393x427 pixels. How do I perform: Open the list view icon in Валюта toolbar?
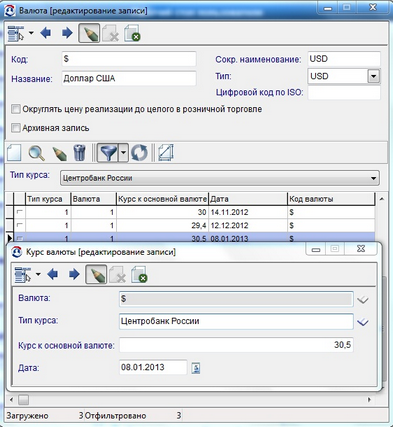point(16,33)
